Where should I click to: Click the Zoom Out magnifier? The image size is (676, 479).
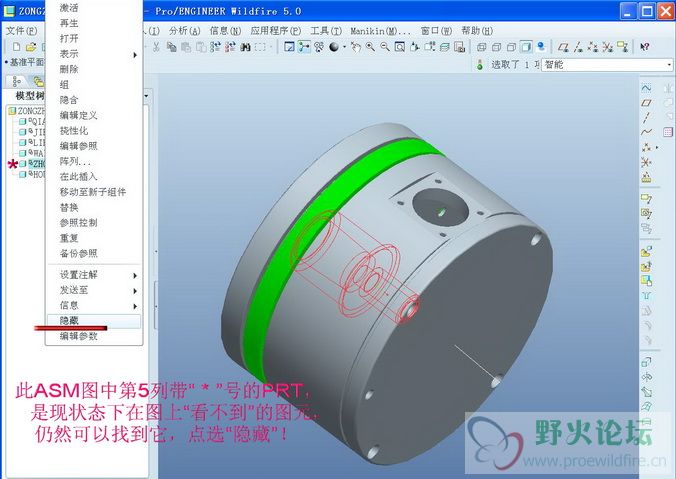(385, 47)
